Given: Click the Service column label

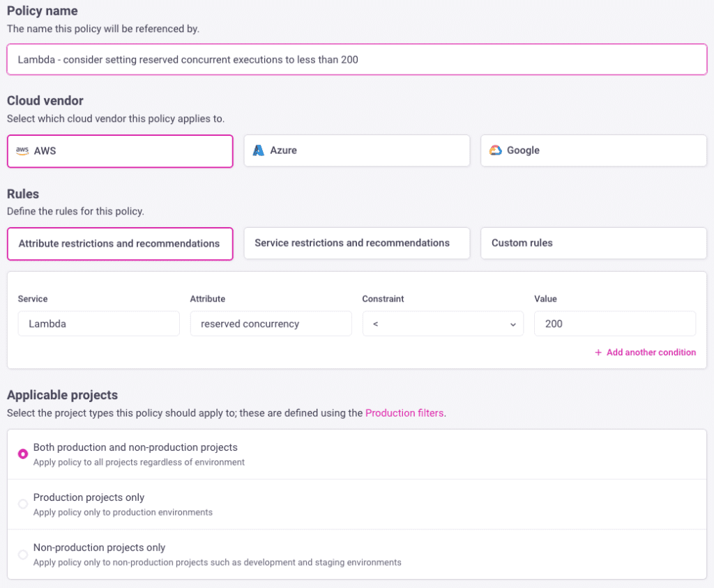Looking at the screenshot, I should pos(33,299).
